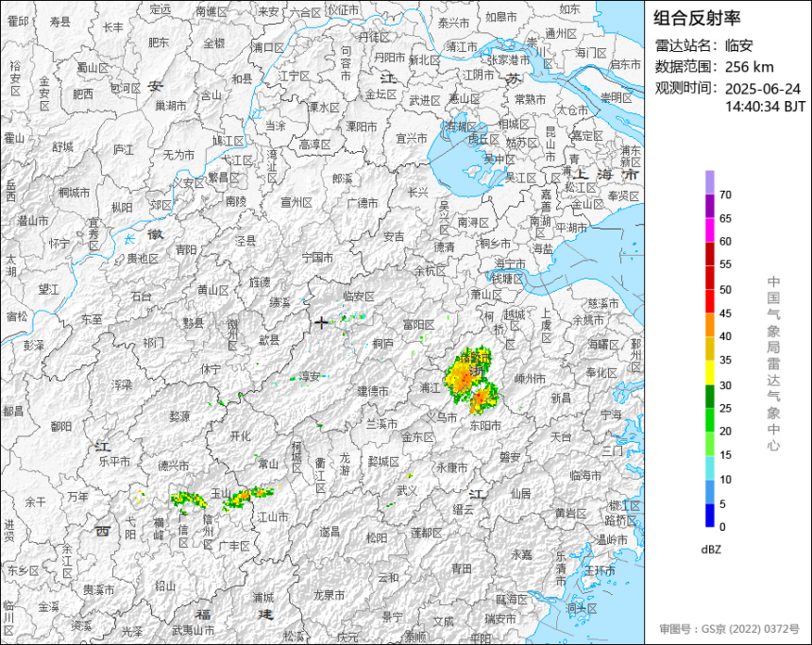Click the 嵊州市 map label
Screen dimensions: 812x645
[530, 379]
